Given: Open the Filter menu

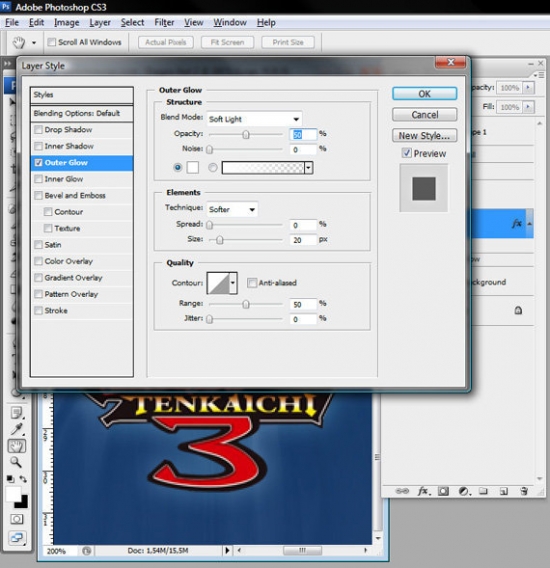Looking at the screenshot, I should [164, 22].
